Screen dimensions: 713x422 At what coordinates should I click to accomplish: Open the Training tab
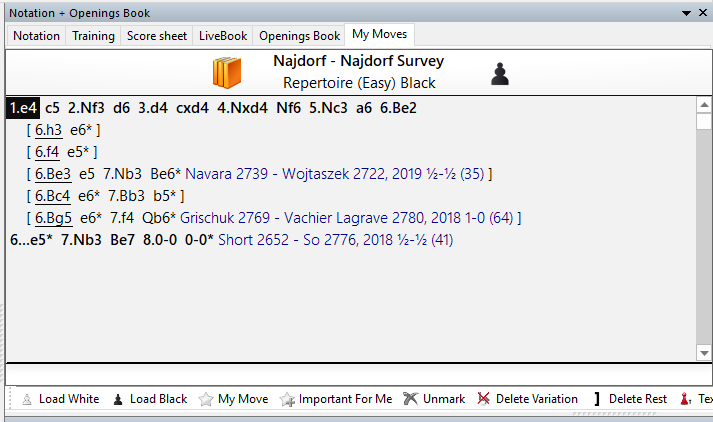click(x=93, y=36)
